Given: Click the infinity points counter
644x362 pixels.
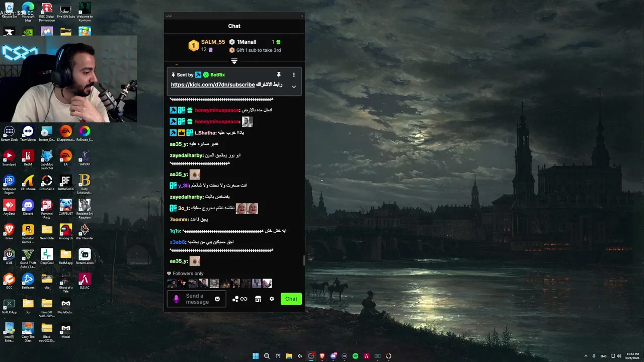Looking at the screenshot, I should coord(244,299).
